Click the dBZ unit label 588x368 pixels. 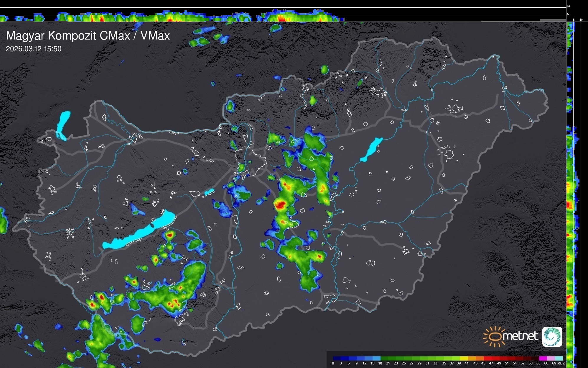point(561,363)
